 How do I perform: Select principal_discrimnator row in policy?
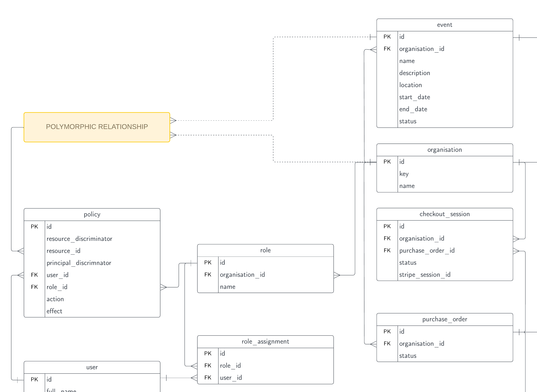click(79, 263)
